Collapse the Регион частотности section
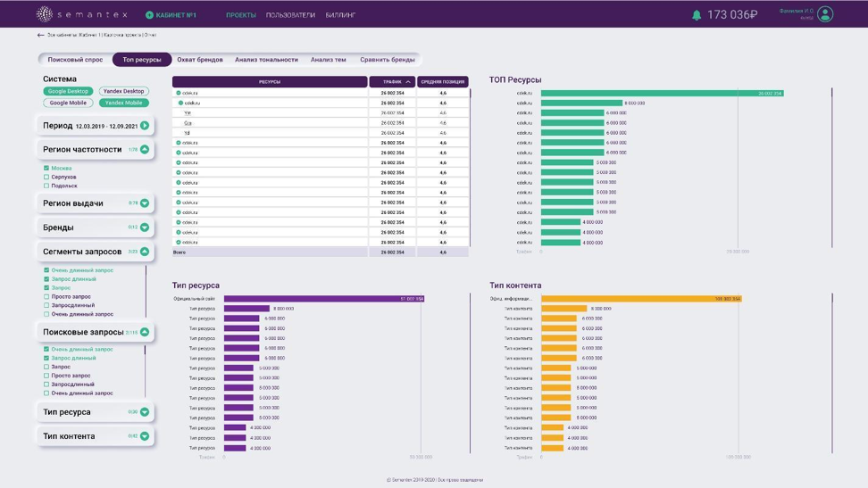 [145, 150]
